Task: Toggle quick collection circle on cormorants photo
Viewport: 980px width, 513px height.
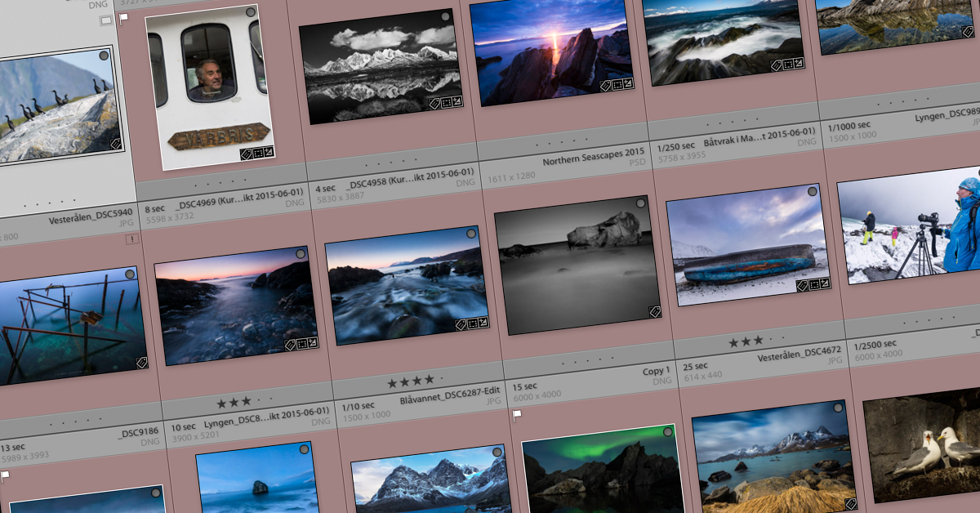Action: point(105,56)
